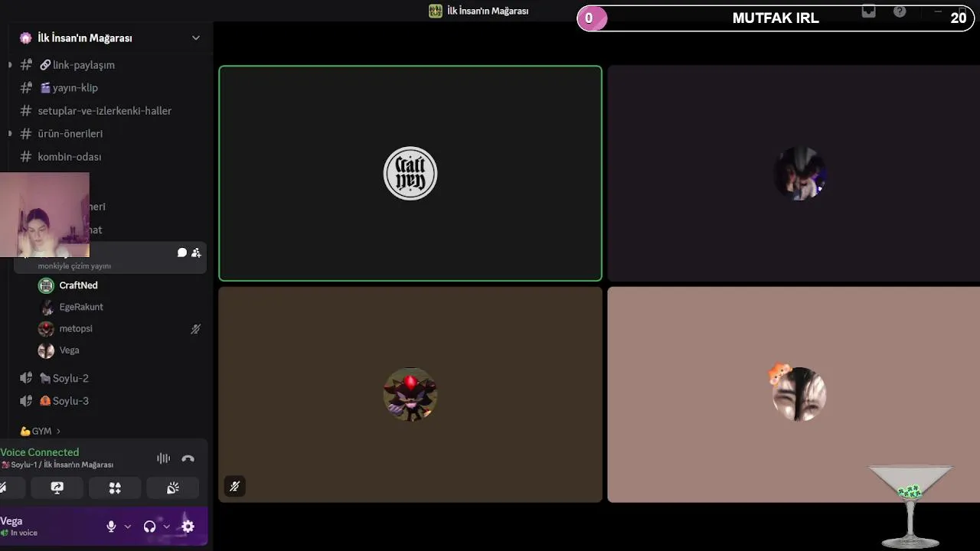Click EgeRakunt's avatar in the sidebar
This screenshot has width=980, height=551.
[46, 307]
